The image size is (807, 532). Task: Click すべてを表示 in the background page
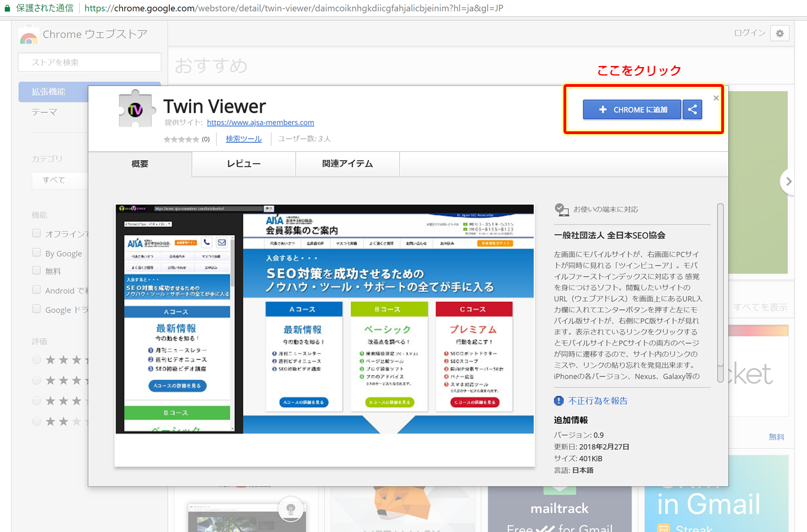point(760,307)
